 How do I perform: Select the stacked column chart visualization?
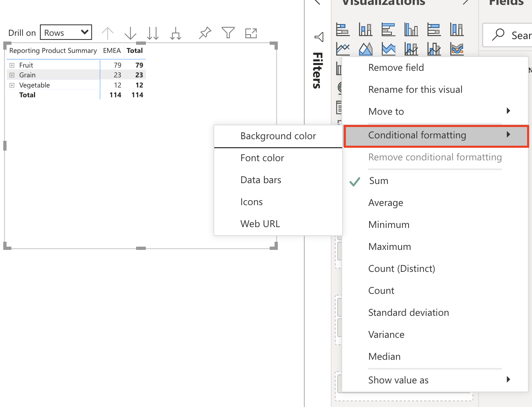coord(366,29)
